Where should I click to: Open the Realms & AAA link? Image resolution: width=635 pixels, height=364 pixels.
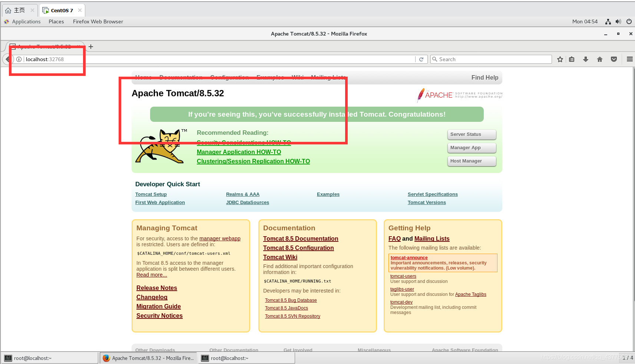pyautogui.click(x=243, y=194)
